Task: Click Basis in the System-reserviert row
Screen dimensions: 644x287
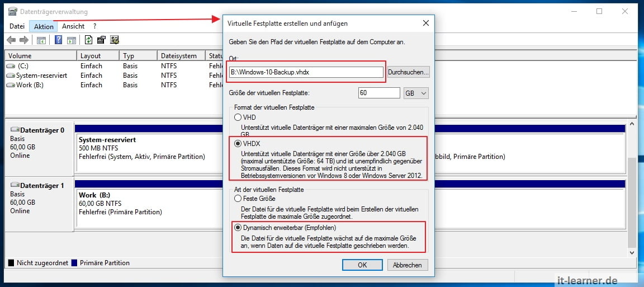Action: [130, 76]
